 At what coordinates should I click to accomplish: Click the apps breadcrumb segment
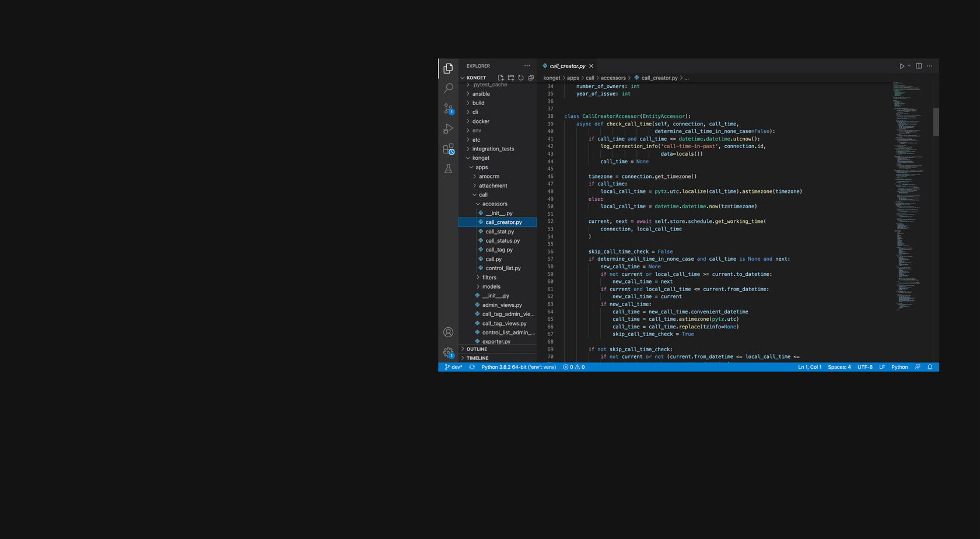573,78
